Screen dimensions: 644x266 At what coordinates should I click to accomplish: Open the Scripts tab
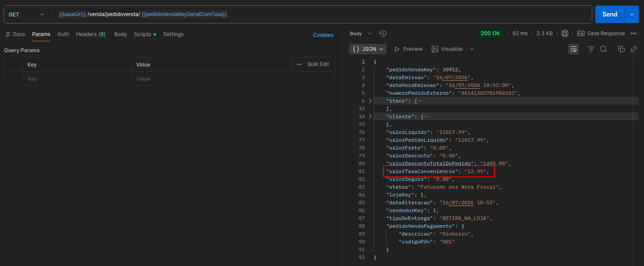145,34
